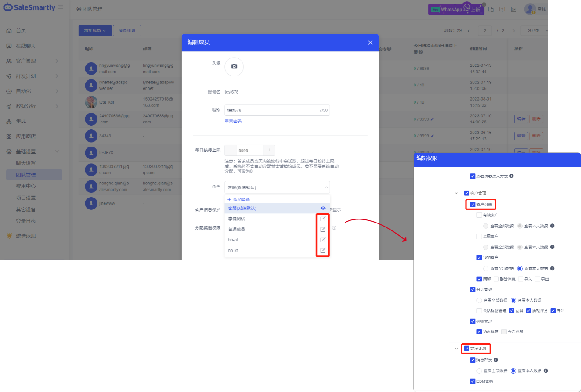Open 应用商店 in the sidebar

coord(26,137)
